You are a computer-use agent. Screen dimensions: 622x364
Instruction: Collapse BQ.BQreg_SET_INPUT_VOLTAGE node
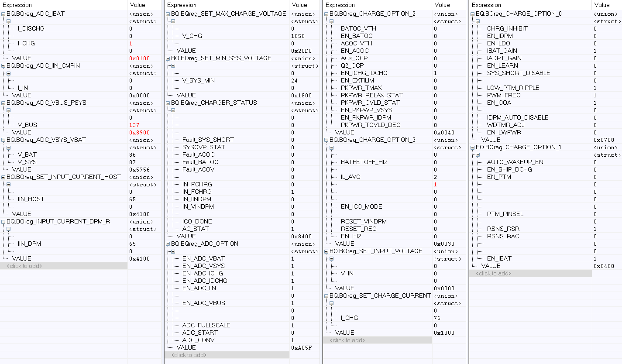(x=326, y=251)
